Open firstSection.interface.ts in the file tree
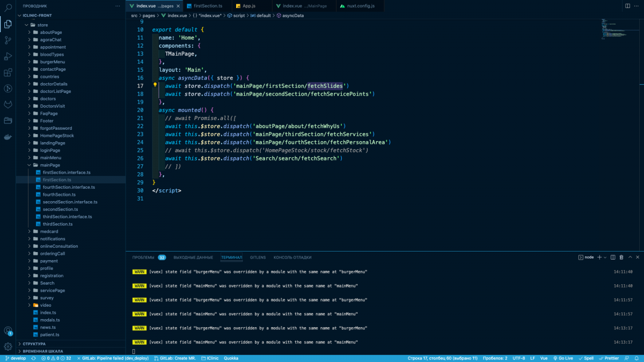 click(x=71, y=173)
